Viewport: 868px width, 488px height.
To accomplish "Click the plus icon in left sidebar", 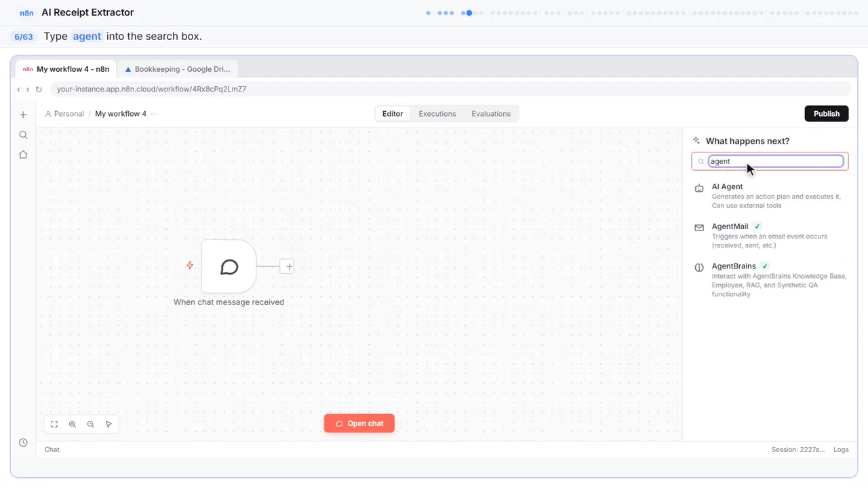I will [23, 115].
